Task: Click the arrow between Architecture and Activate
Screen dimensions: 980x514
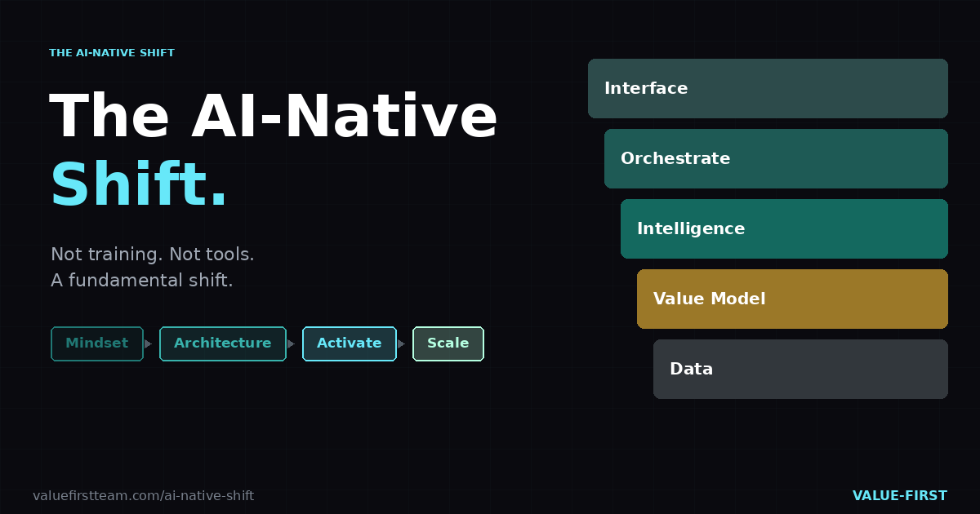Action: [292, 344]
